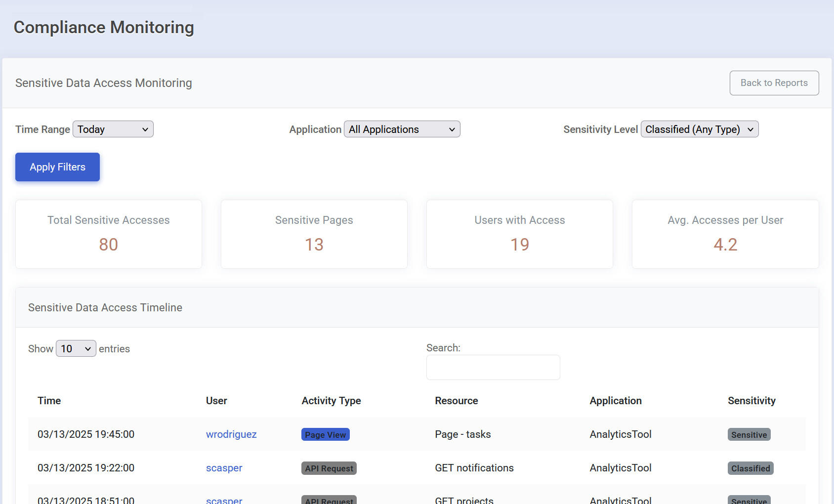Select the Users with Access card
The height and width of the screenshot is (504, 834).
[x=519, y=234]
